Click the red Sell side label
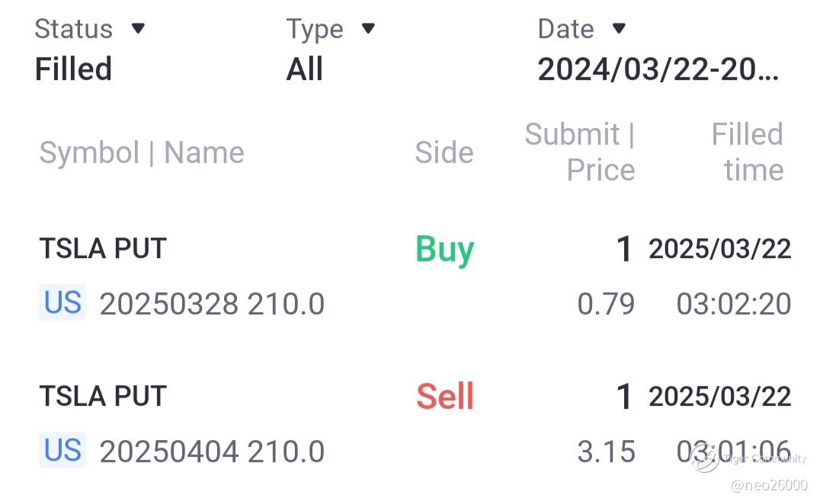This screenshot has height=504, width=823. point(445,397)
